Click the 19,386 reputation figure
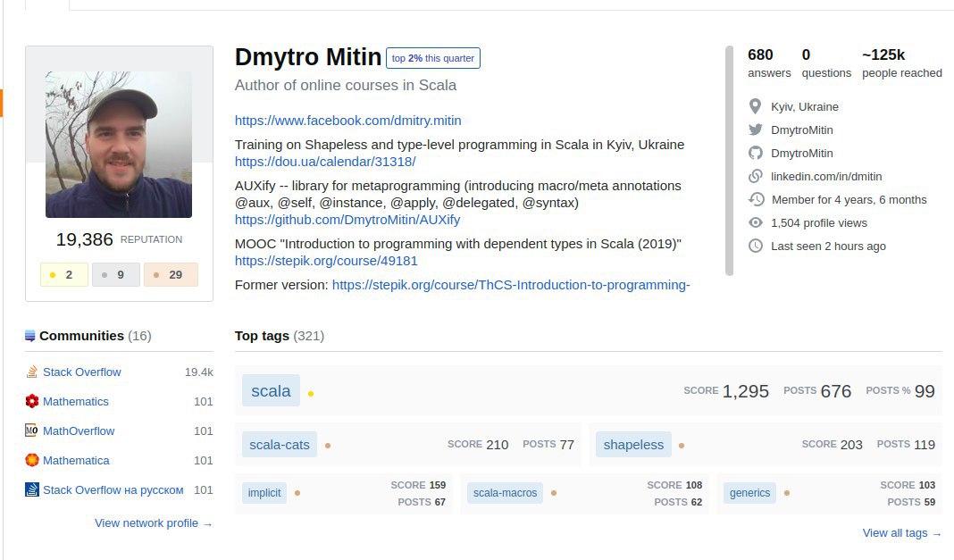Viewport: 954px width, 560px height. click(x=85, y=239)
